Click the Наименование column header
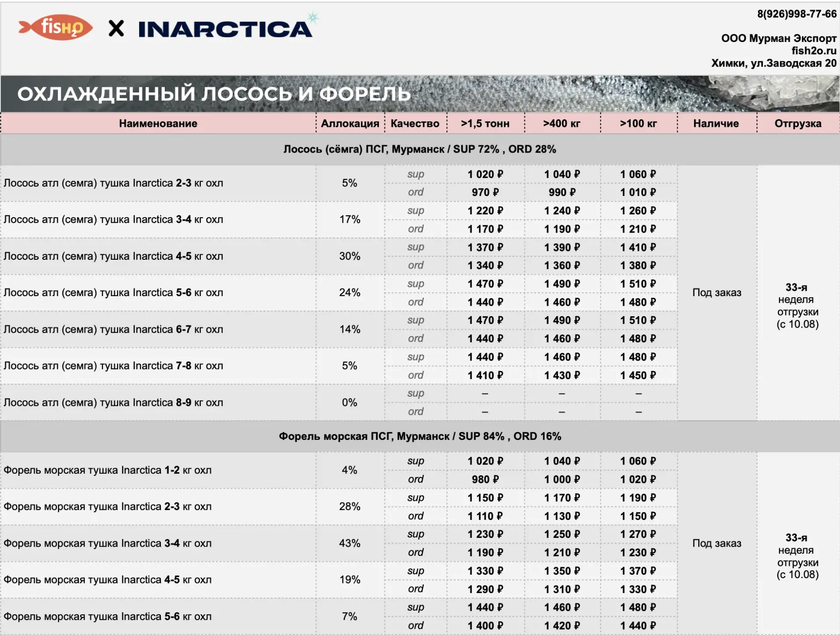 click(158, 123)
